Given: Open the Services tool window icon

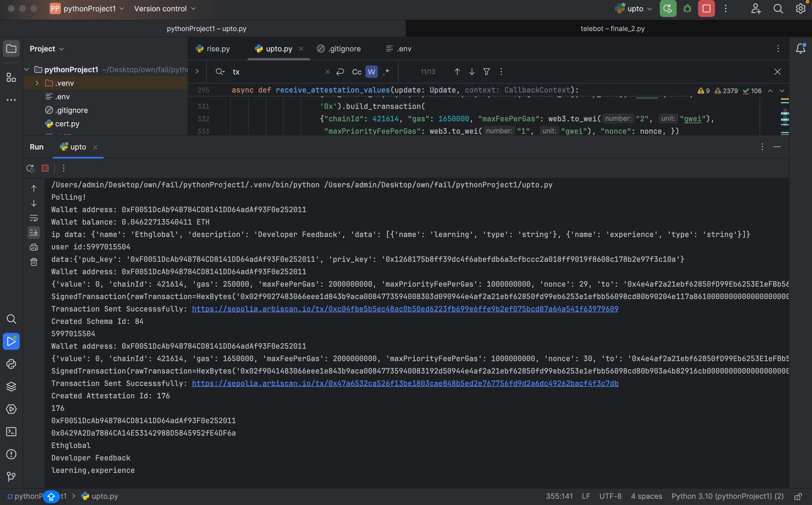Looking at the screenshot, I should [11, 409].
